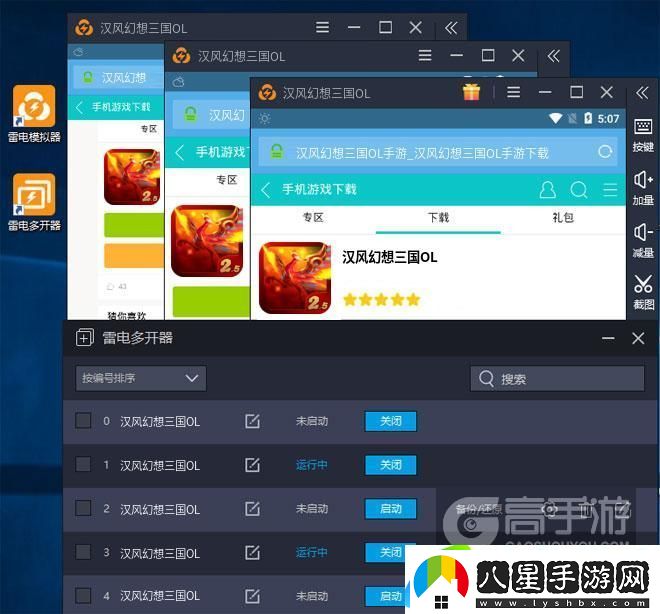Switch to the 专区 tab in front emulator
Image resolution: width=660 pixels, height=614 pixels.
click(x=313, y=218)
